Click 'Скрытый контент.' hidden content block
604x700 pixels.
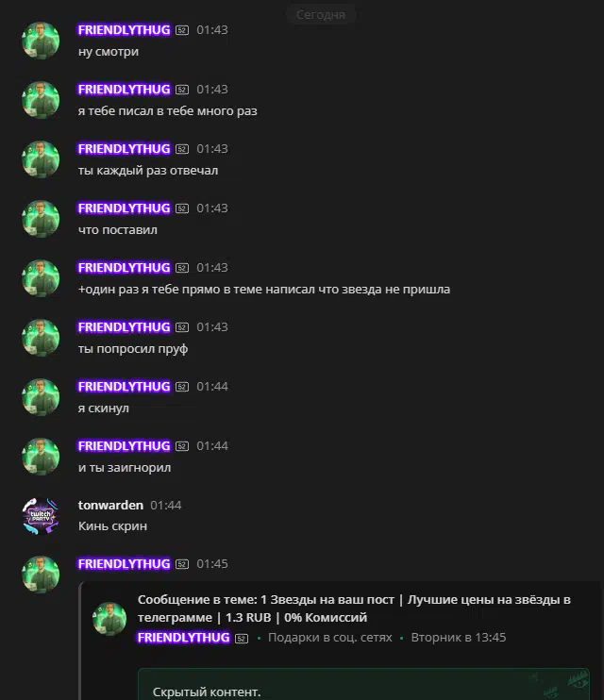click(x=363, y=684)
